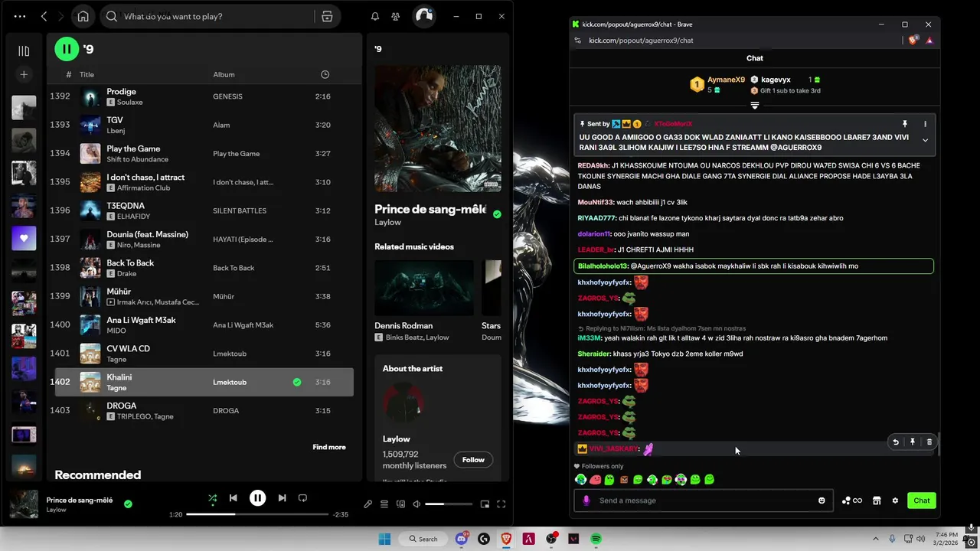The width and height of the screenshot is (980, 551).
Task: Sort by duration clock icon
Action: (325, 74)
